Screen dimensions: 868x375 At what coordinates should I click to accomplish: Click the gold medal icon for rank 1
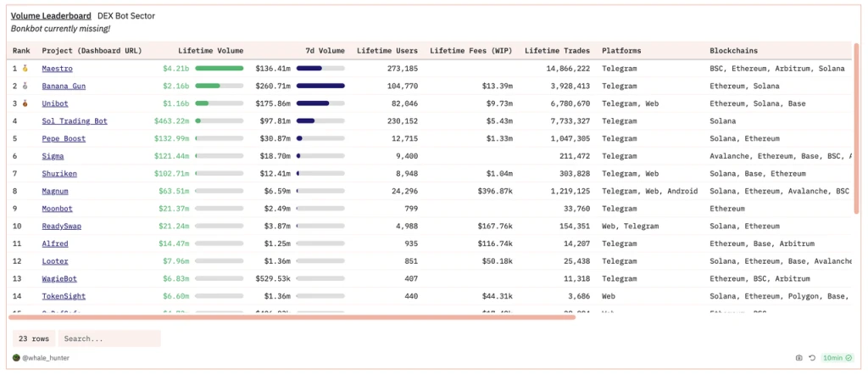(x=25, y=69)
